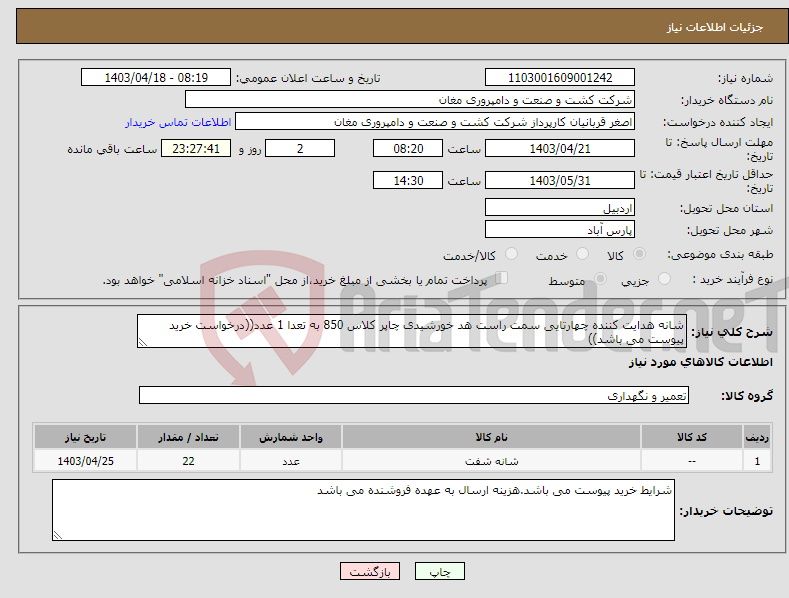This screenshot has height=598, width=789.
Task: Click the response deadline date 1403/04/21
Action: tap(560, 148)
